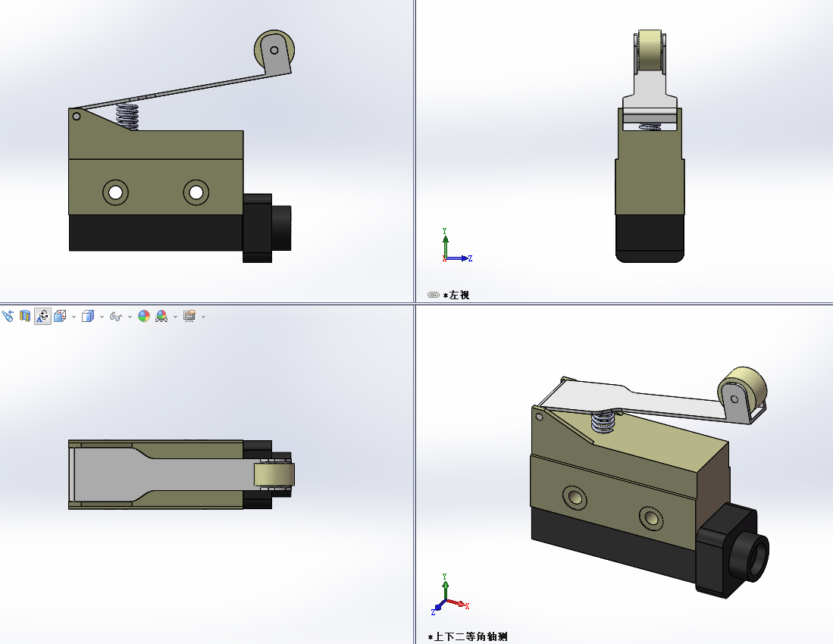Click the coordinate triad in isometric view pane

point(449,595)
